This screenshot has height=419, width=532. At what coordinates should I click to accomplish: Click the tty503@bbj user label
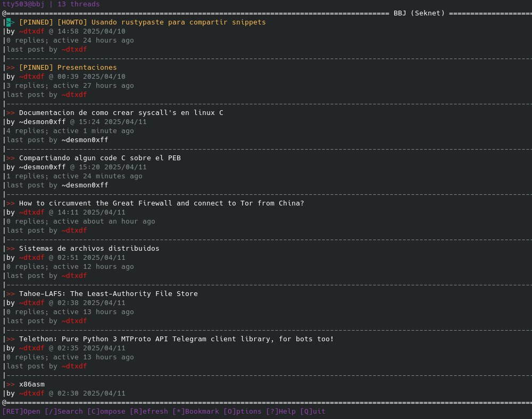pyautogui.click(x=23, y=4)
